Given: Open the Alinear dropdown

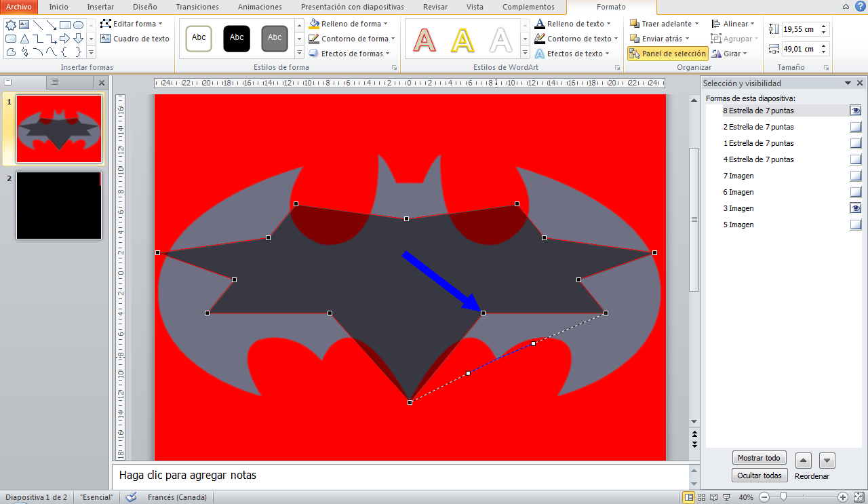Looking at the screenshot, I should pyautogui.click(x=733, y=24).
